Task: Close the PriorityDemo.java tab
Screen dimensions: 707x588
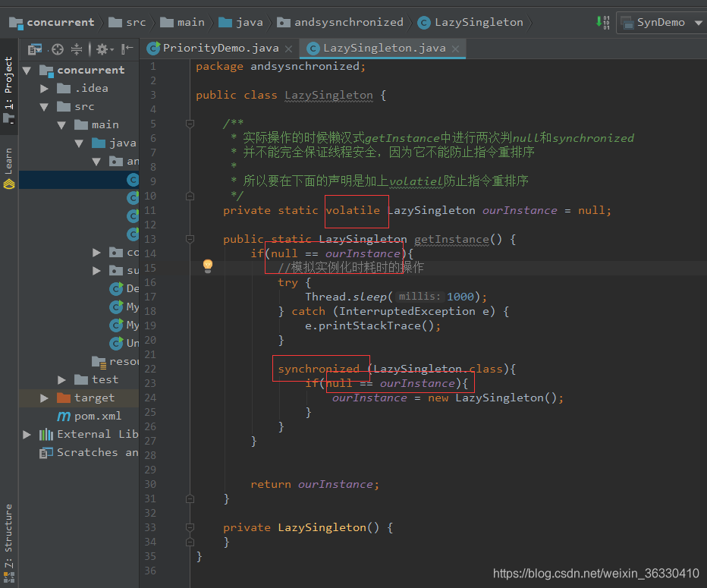Action: click(x=289, y=49)
